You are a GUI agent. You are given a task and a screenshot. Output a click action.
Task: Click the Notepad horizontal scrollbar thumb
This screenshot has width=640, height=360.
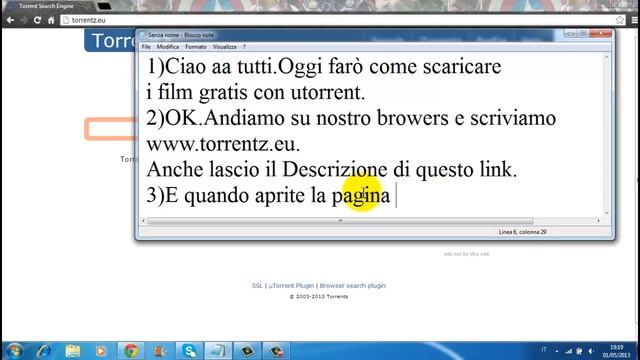(x=340, y=221)
